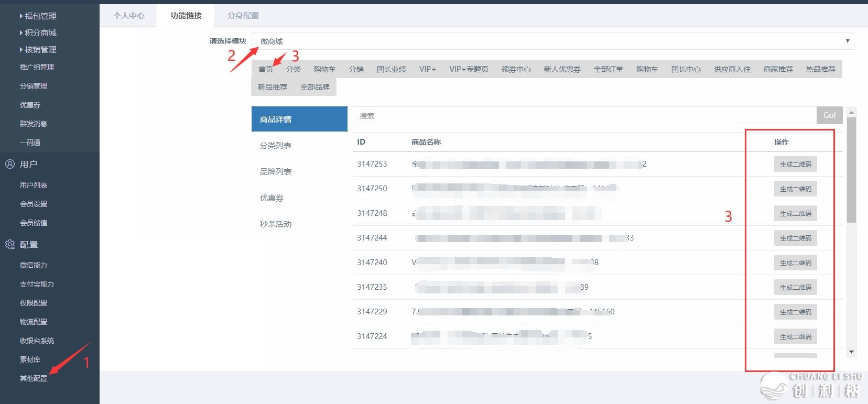
Task: Select the first 购物车 link button
Action: tap(325, 69)
